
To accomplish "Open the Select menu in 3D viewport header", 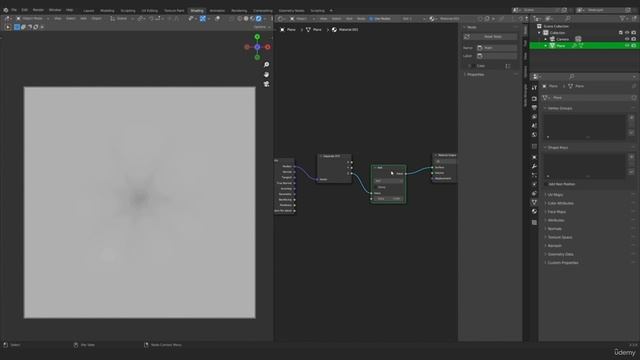I will [x=71, y=19].
